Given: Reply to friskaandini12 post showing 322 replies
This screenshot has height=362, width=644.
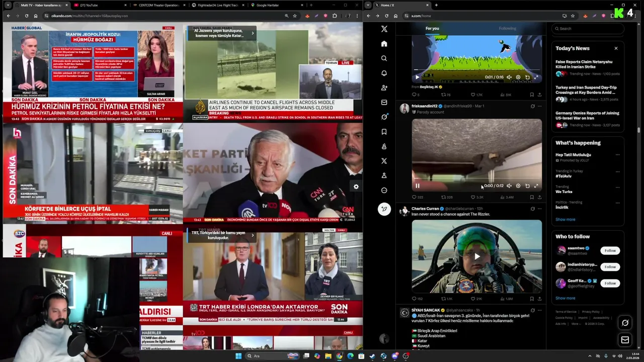Looking at the screenshot, I should 418,197.
